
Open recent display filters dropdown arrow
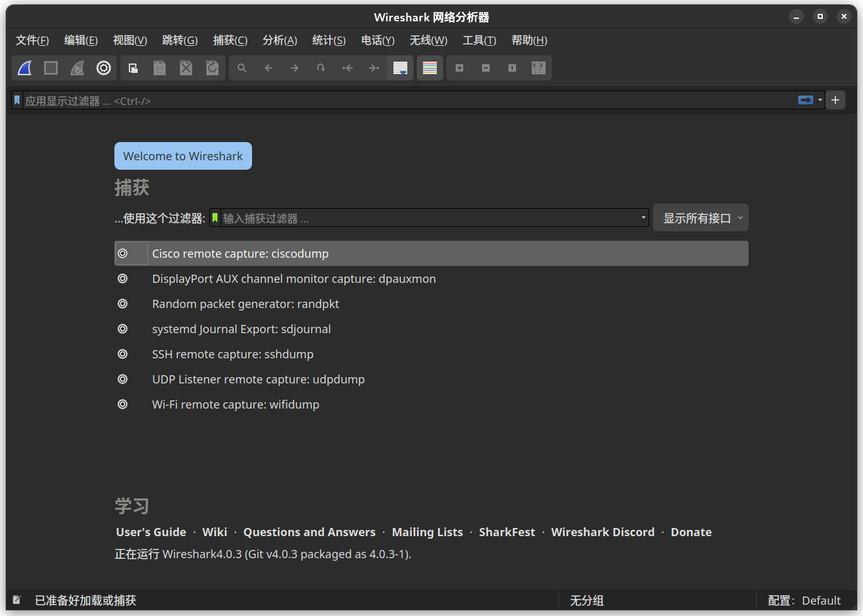(x=820, y=100)
